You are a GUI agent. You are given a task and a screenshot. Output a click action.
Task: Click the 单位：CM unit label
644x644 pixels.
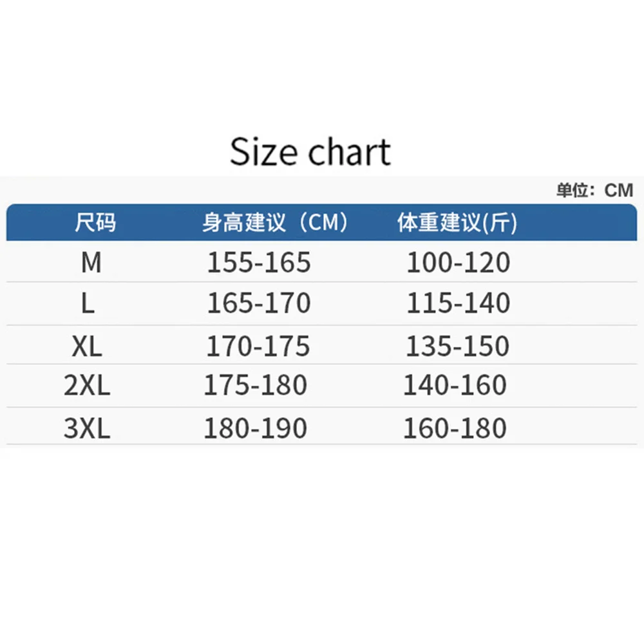[x=595, y=191]
